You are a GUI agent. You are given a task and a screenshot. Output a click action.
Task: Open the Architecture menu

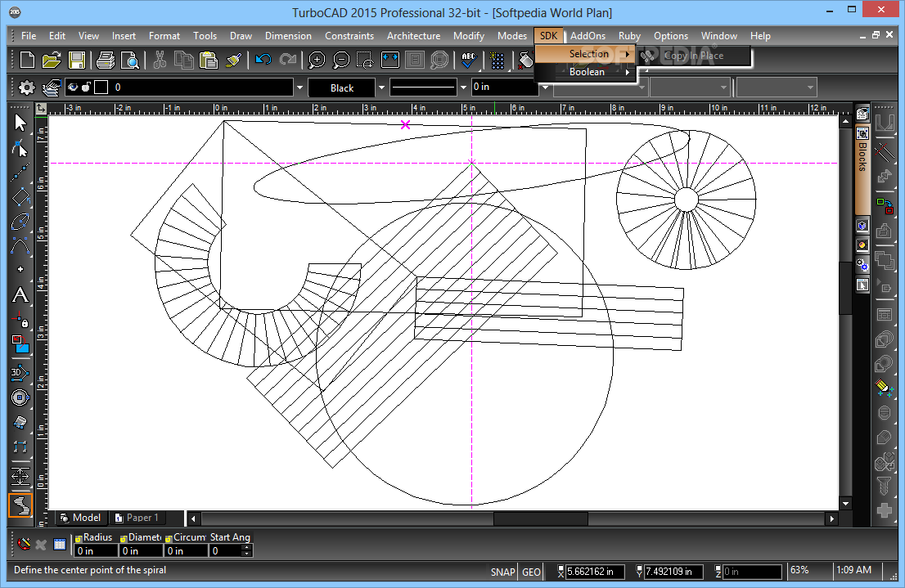pos(413,36)
